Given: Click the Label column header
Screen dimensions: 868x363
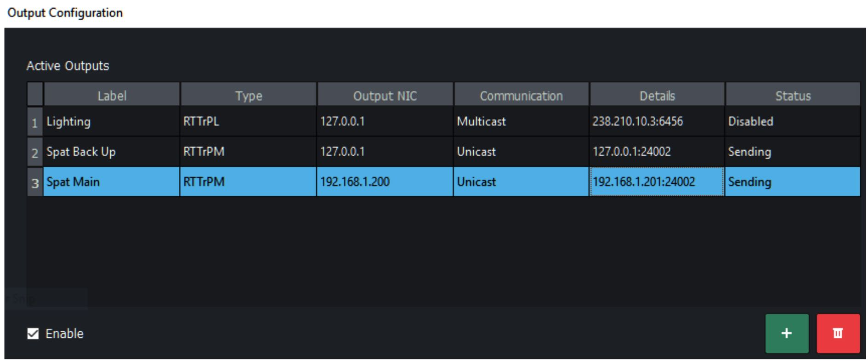Looking at the screenshot, I should coord(112,96).
